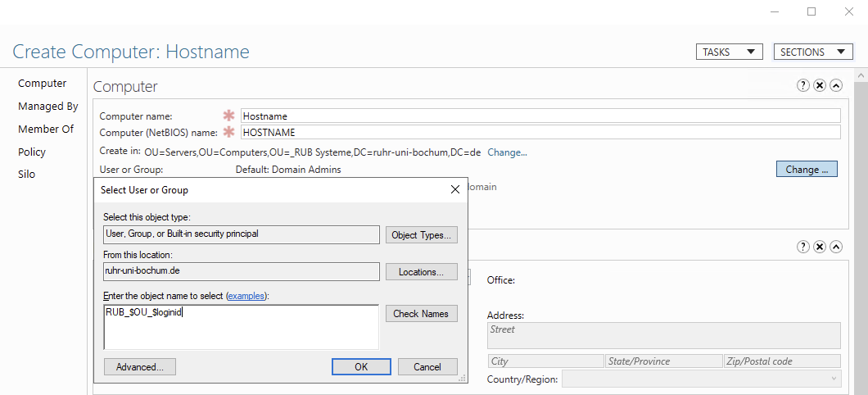Click the City field
Image resolution: width=868 pixels, height=395 pixels.
[546, 361]
